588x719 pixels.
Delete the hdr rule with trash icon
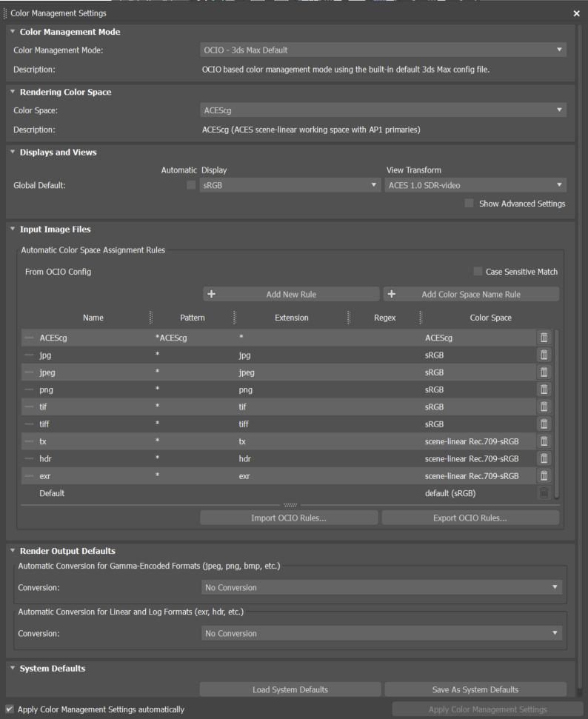tap(544, 458)
